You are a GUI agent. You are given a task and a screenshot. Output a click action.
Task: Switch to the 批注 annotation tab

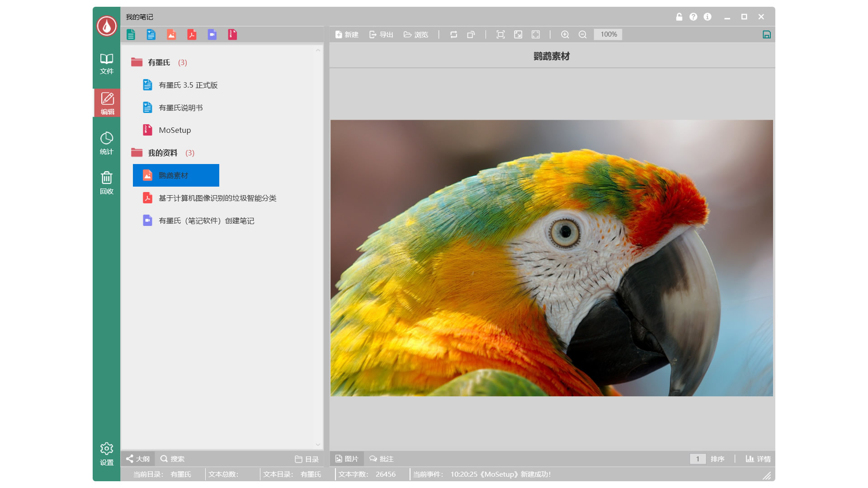click(x=382, y=459)
